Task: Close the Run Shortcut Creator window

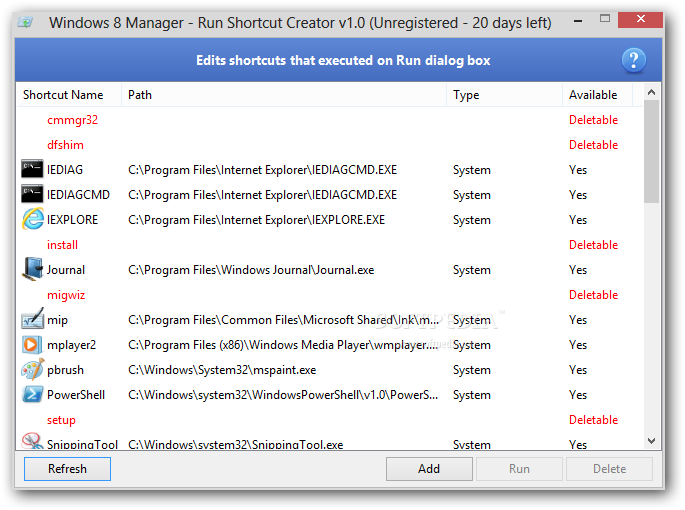Action: point(640,19)
